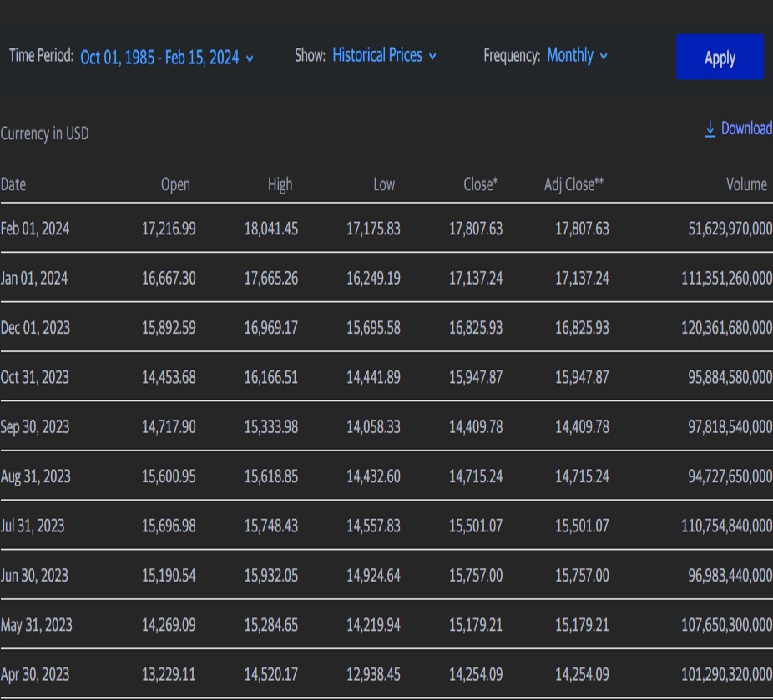Select the May 31, 2023 date cell

[37, 625]
